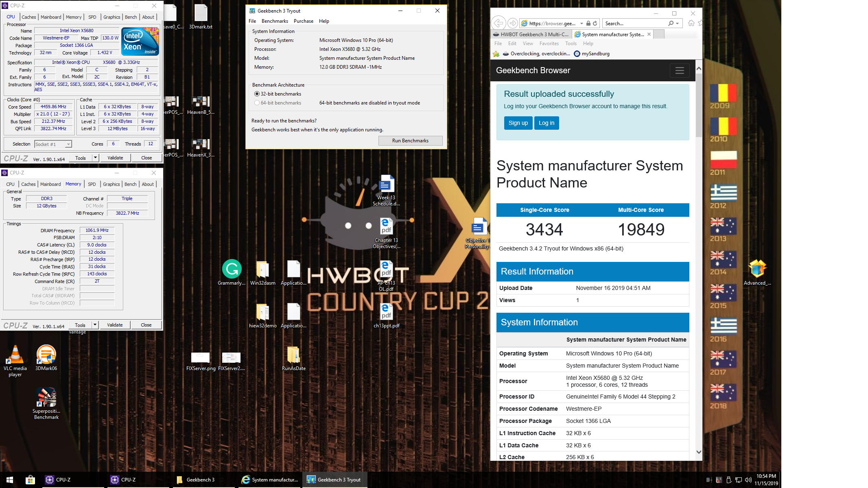Open mySandburg favorites bar link
868x488 pixels.
[x=592, y=54]
